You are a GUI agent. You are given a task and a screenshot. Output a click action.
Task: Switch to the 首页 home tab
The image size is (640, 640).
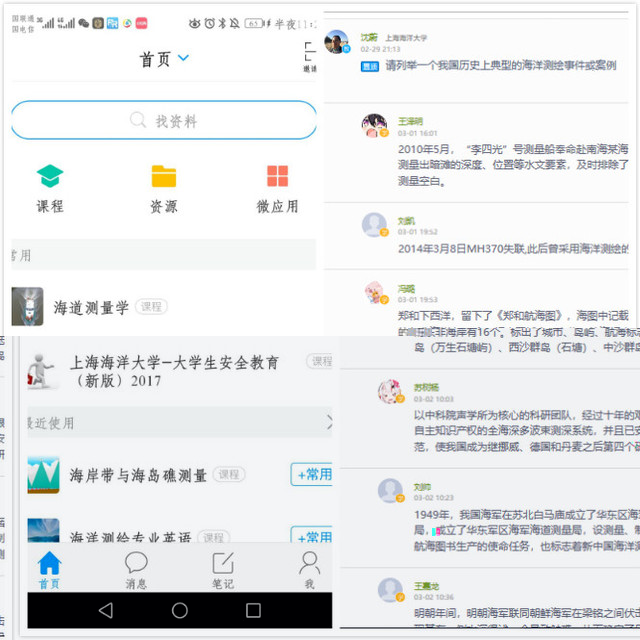pyautogui.click(x=49, y=570)
